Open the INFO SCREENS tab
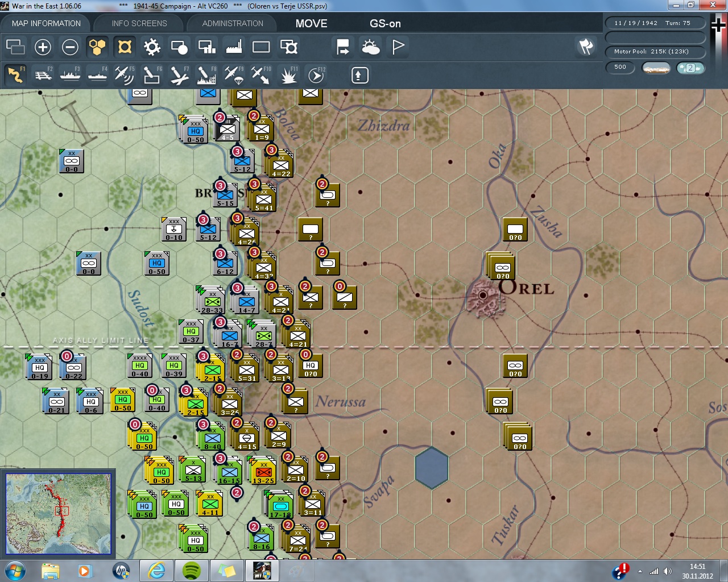This screenshot has width=728, height=582. coord(139,23)
